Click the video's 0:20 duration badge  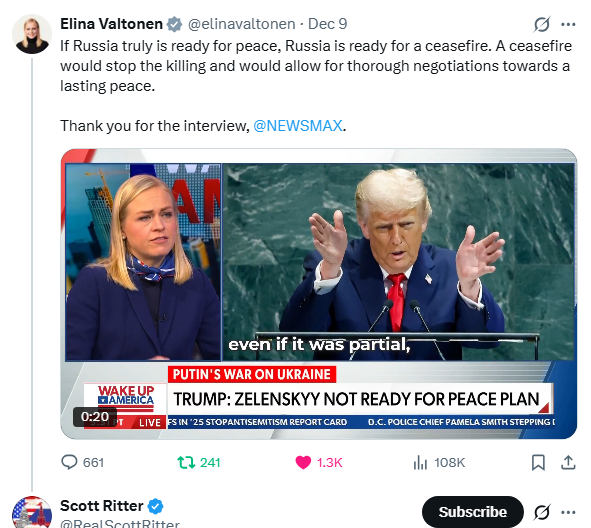pyautogui.click(x=95, y=416)
